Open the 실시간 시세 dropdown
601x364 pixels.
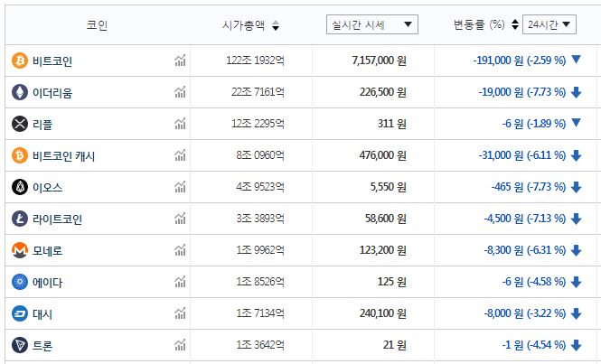[371, 24]
